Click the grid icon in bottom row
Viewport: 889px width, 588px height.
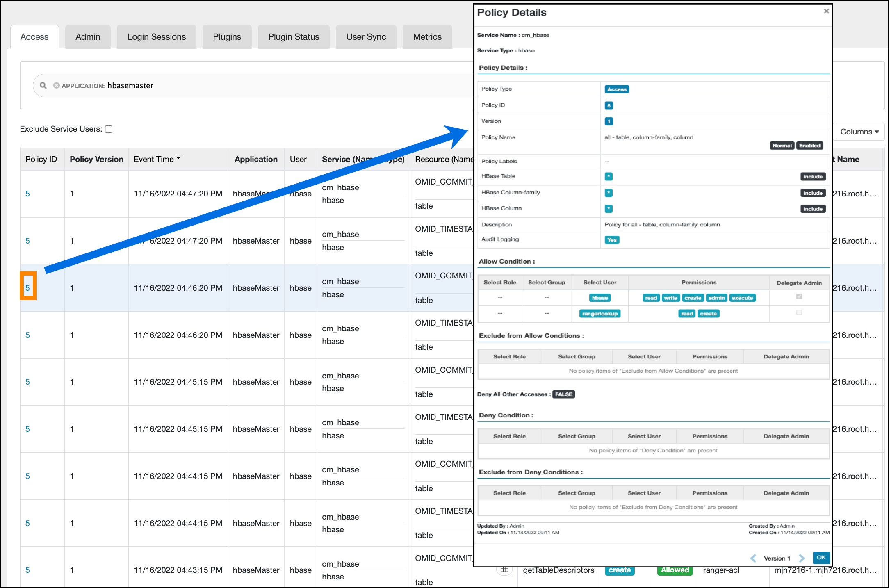[504, 570]
